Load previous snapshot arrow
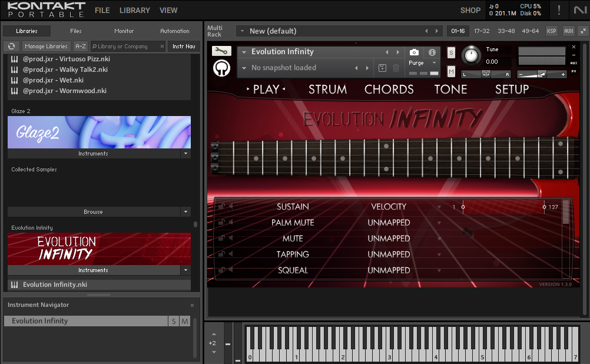590x364 pixels. pos(356,68)
